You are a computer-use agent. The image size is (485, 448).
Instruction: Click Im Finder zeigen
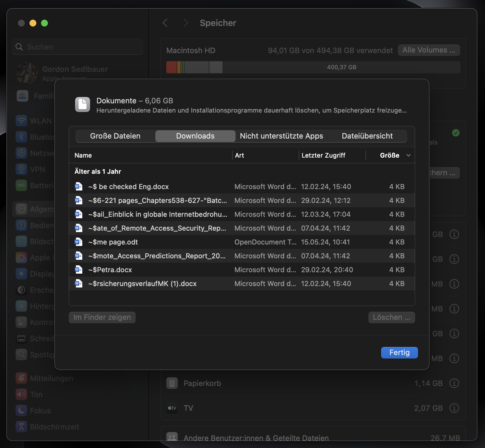point(102,317)
